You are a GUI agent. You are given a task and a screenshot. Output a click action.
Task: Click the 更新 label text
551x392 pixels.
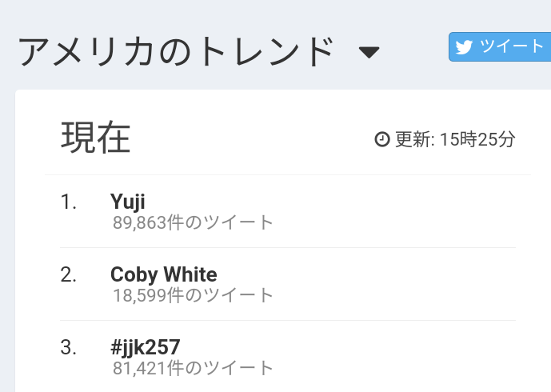413,139
